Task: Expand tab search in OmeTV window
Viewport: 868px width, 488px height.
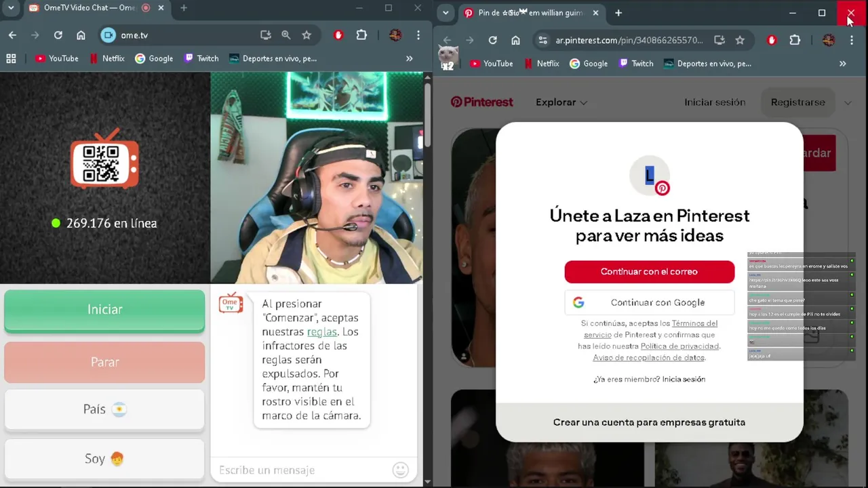Action: [11, 8]
